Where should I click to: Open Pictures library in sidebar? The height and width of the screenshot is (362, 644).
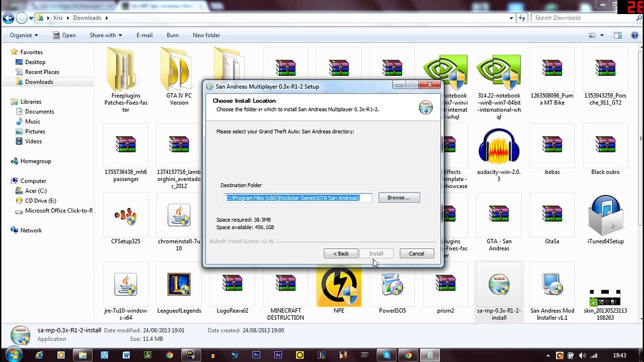(35, 131)
